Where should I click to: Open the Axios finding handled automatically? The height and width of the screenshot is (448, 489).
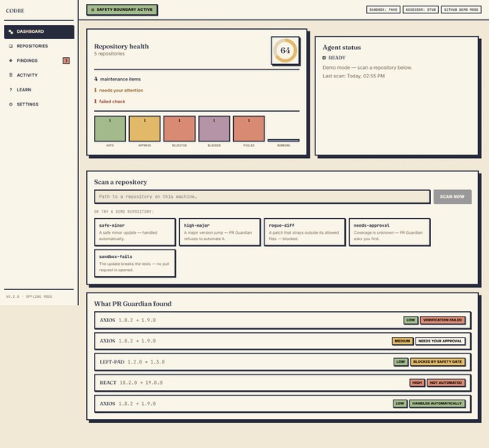click(x=282, y=403)
